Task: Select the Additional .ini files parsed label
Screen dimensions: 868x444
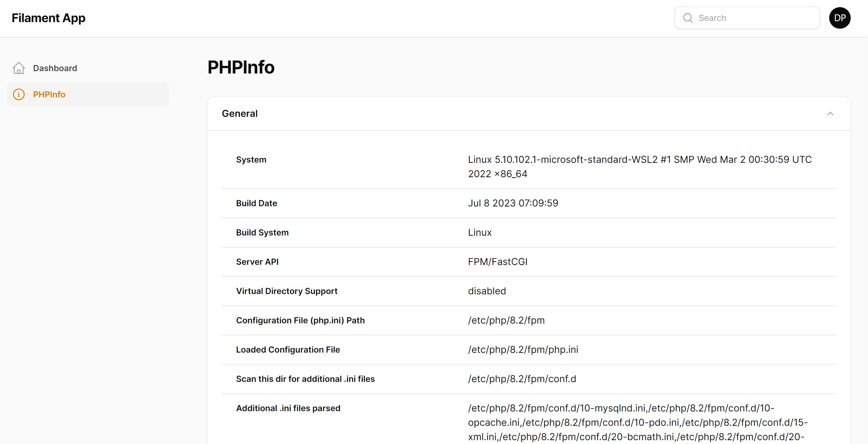Action: point(288,408)
